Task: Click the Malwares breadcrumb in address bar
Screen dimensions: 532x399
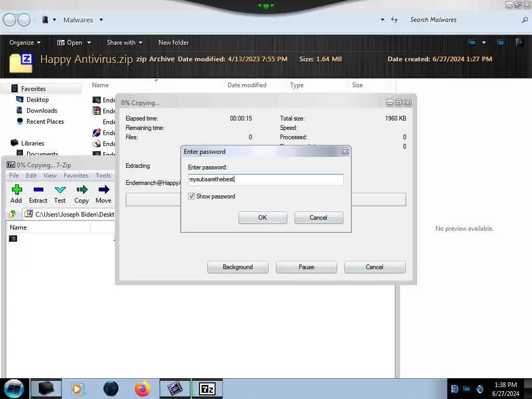Action: tap(78, 20)
